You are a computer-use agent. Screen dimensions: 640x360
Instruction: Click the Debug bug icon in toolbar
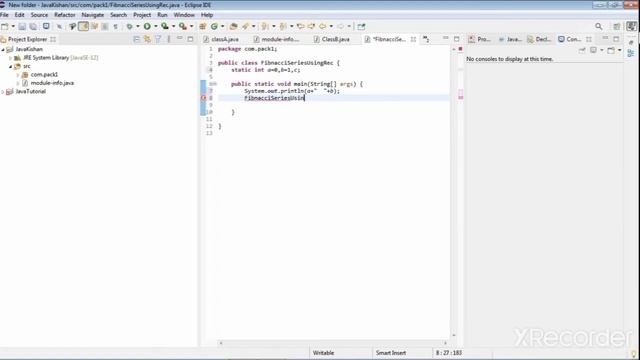(x=129, y=27)
